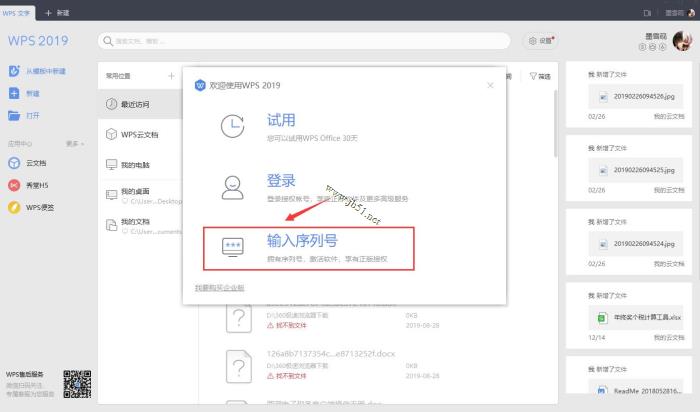Click the plus icon next to 常用位置
The height and width of the screenshot is (412, 700).
coord(171,76)
